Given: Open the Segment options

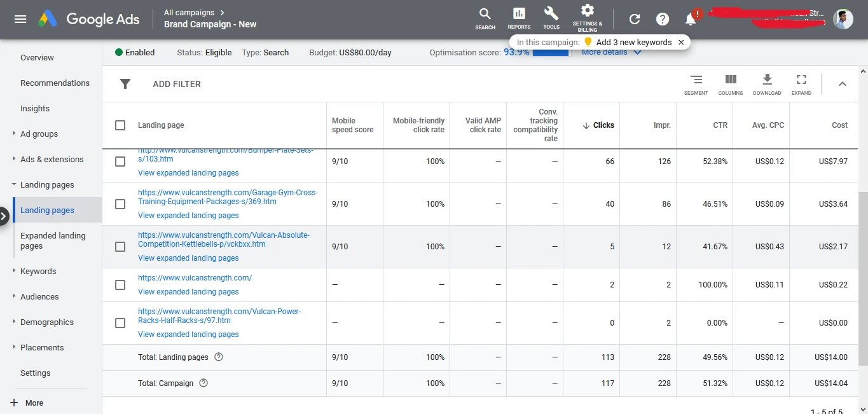Looking at the screenshot, I should pos(696,84).
